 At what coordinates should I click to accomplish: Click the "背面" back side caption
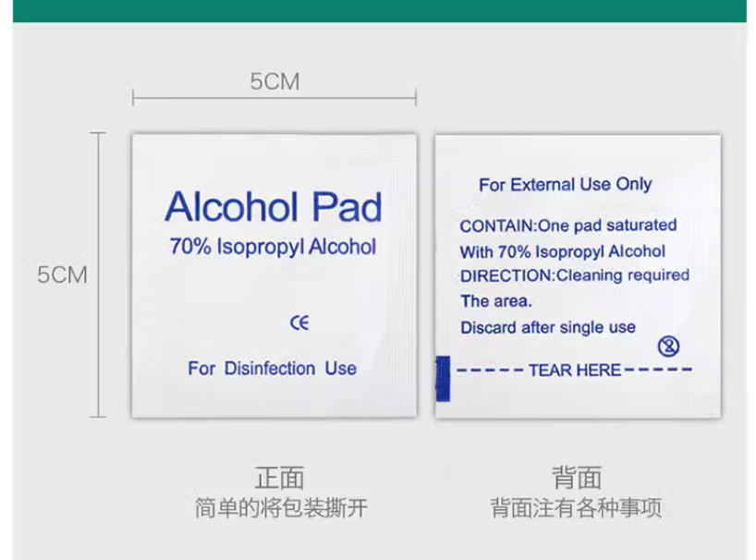[576, 477]
